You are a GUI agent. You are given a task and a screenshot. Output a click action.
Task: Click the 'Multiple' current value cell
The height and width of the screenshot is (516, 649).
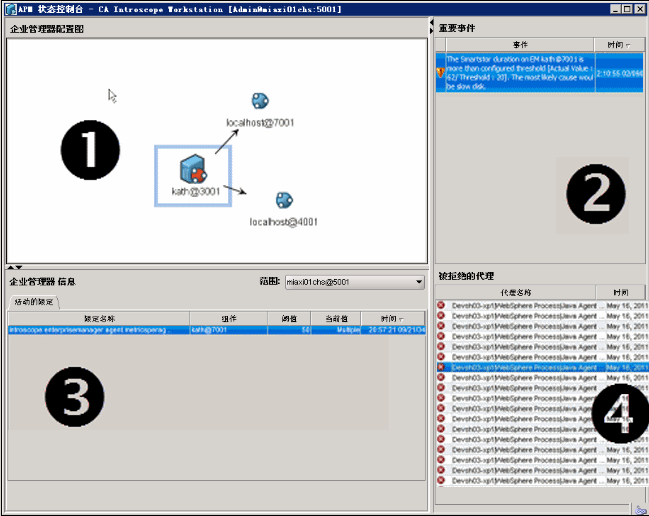(336, 330)
